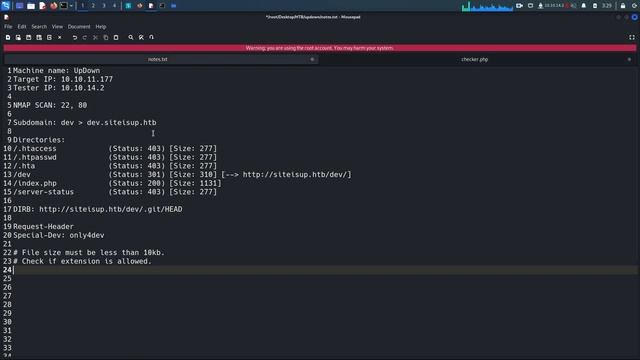The height and width of the screenshot is (360, 640).
Task: Click the power/logout panel icon
Action: (x=635, y=6)
